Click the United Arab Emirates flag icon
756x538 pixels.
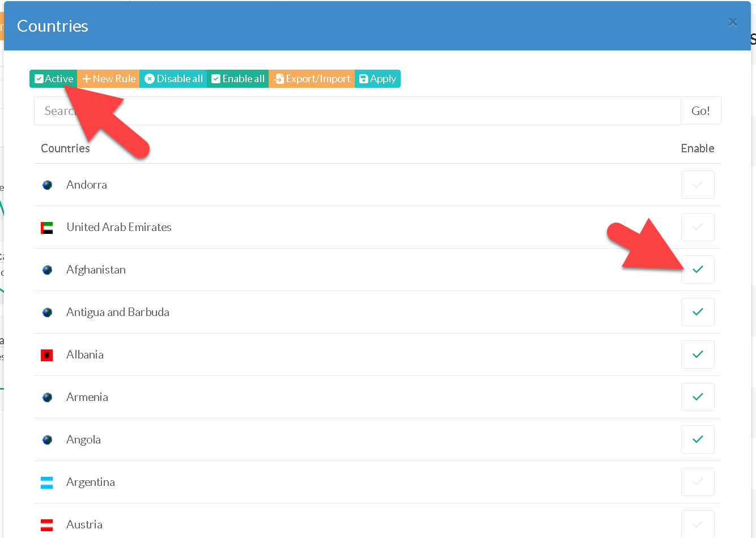tap(47, 228)
